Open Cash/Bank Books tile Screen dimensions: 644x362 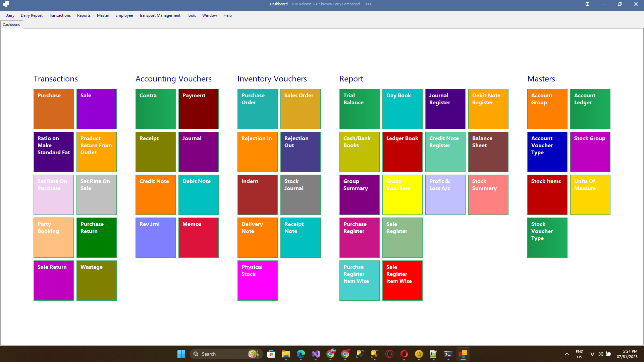point(360,152)
